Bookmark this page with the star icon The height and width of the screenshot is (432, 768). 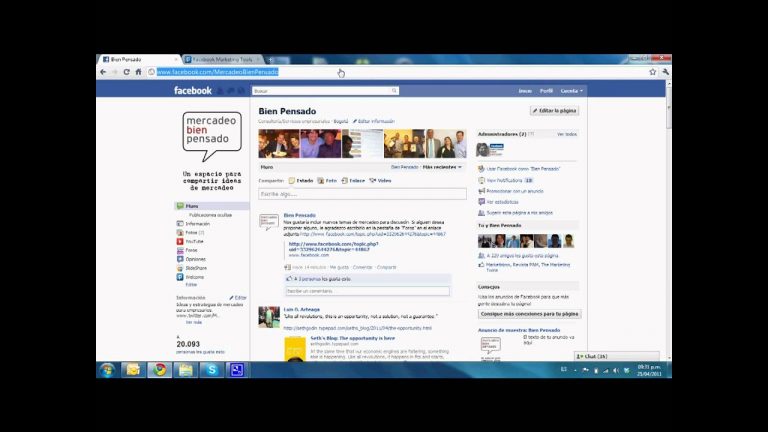click(x=652, y=72)
